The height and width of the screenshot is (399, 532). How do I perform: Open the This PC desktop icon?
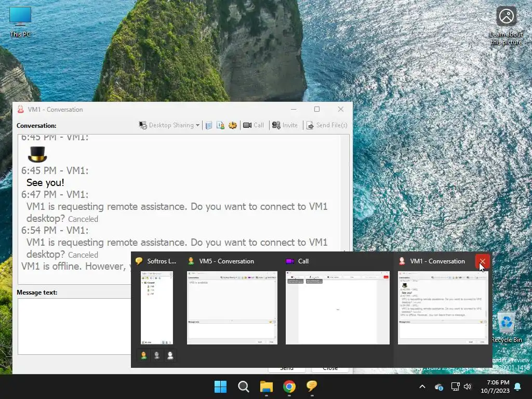[20, 22]
